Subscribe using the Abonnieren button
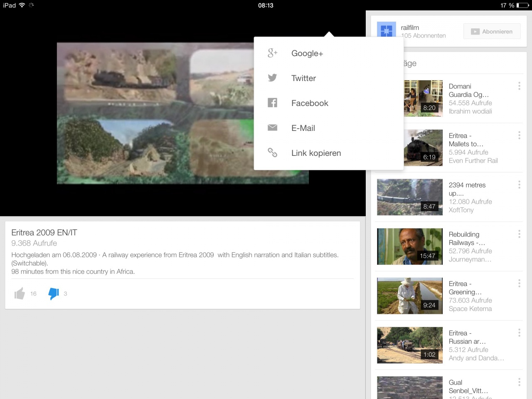 pos(492,32)
